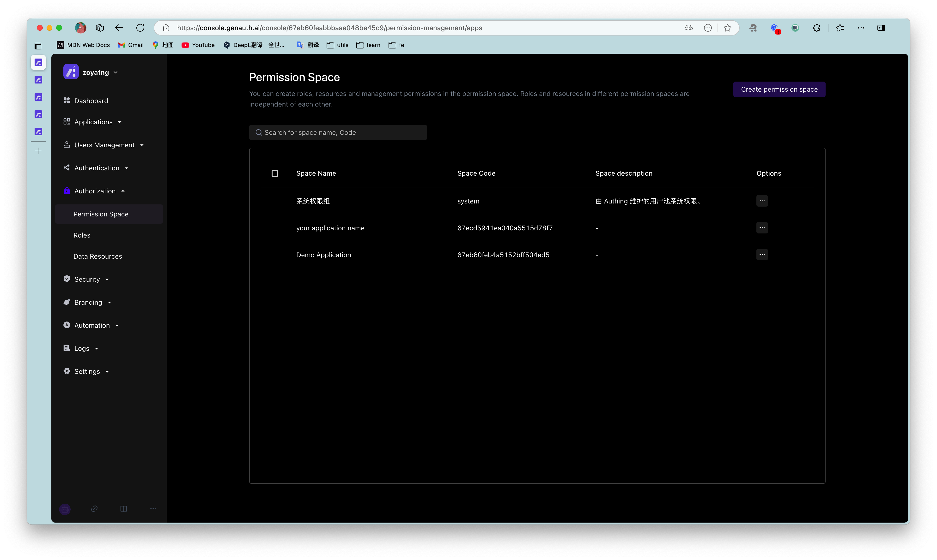Image resolution: width=937 pixels, height=560 pixels.
Task: Click the Security shield icon
Action: coord(67,279)
